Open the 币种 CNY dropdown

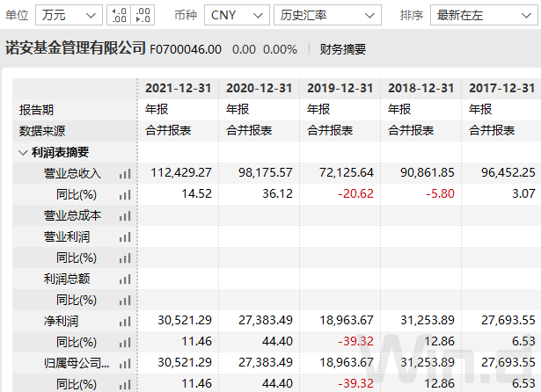237,15
